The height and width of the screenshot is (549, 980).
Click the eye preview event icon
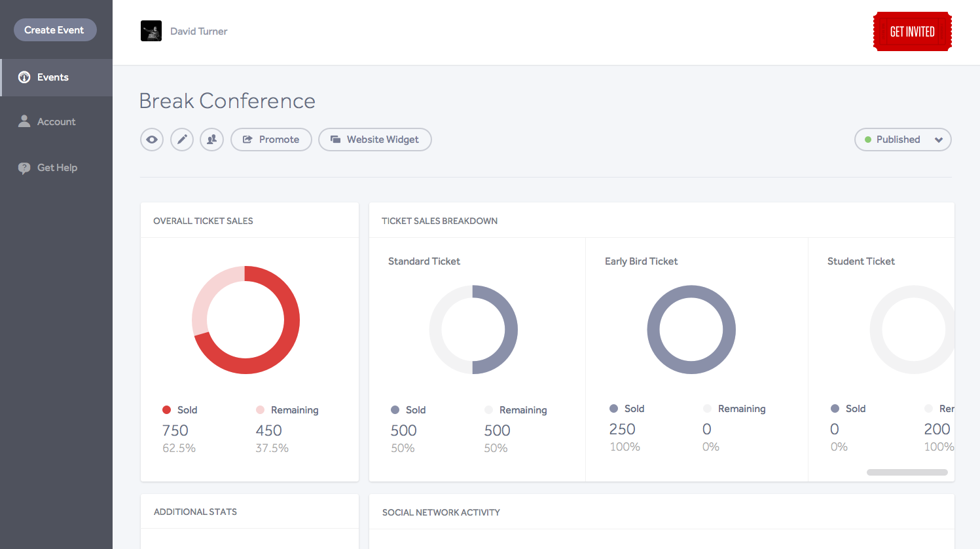point(152,140)
